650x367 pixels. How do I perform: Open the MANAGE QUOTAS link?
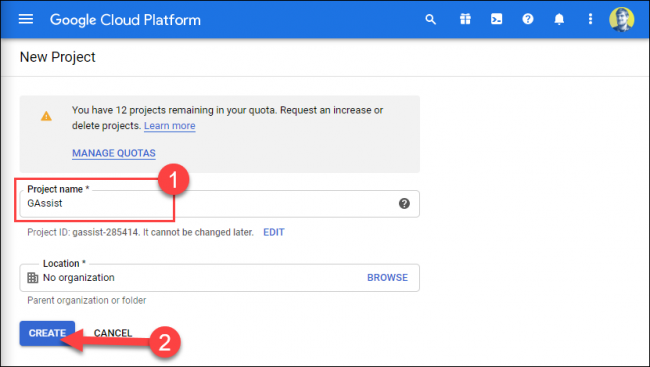pyautogui.click(x=114, y=153)
